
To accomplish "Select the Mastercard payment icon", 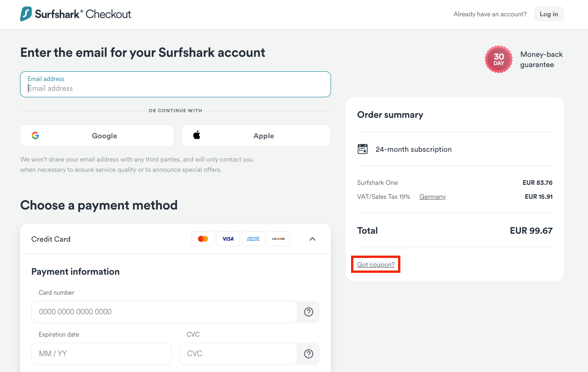I will [x=203, y=238].
